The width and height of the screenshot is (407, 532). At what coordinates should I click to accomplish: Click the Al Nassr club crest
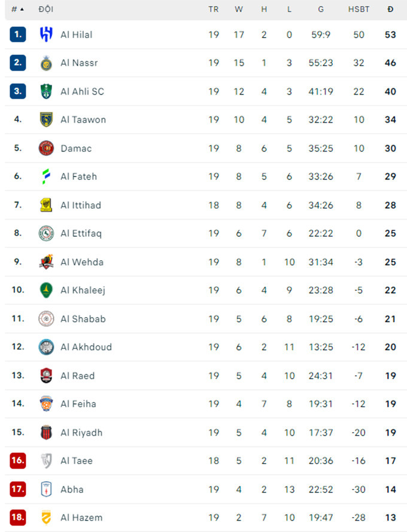coord(46,63)
